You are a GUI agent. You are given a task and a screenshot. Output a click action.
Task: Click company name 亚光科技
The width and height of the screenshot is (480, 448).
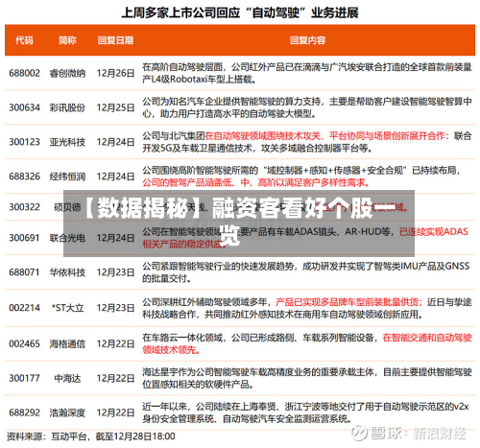[67, 142]
